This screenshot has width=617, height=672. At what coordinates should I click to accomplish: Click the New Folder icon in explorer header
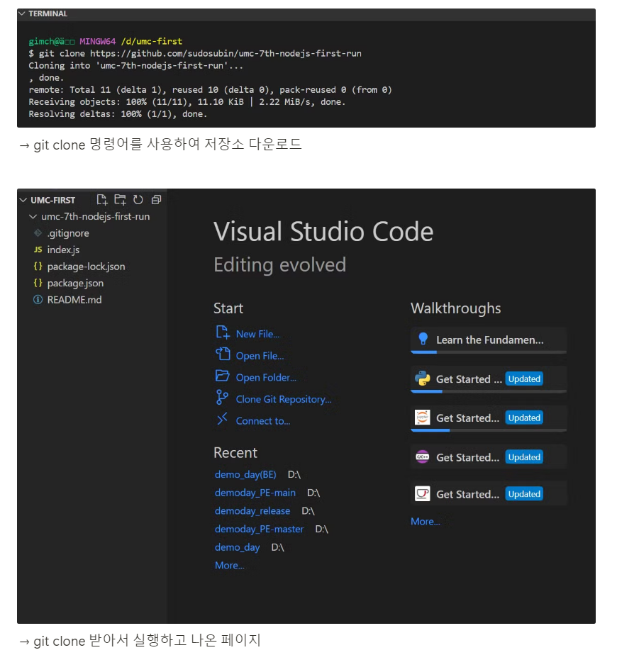point(120,200)
